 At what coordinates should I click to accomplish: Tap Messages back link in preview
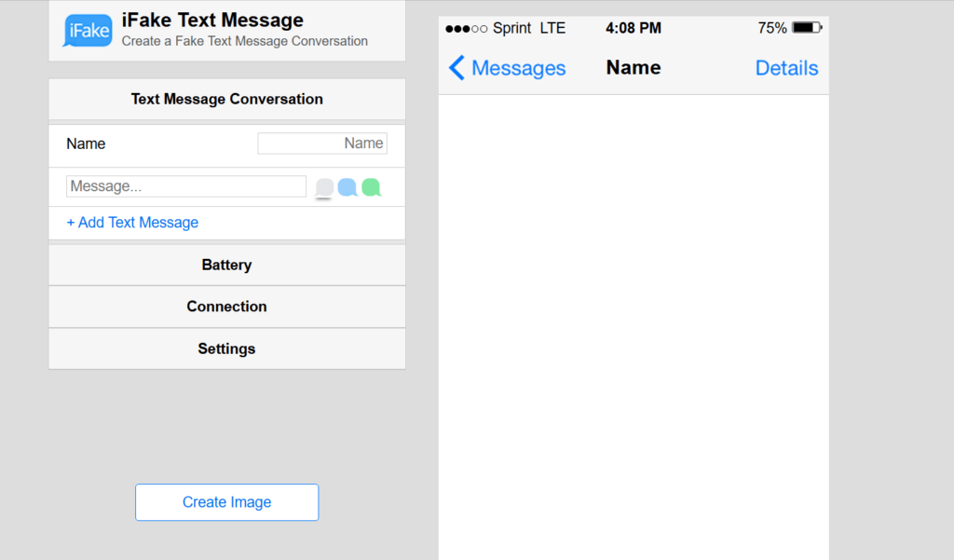pyautogui.click(x=518, y=68)
